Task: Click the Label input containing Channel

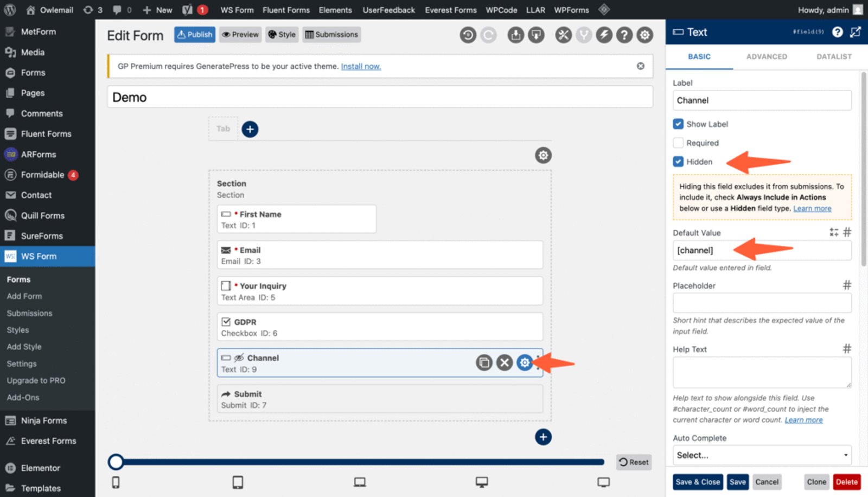Action: 762,100
